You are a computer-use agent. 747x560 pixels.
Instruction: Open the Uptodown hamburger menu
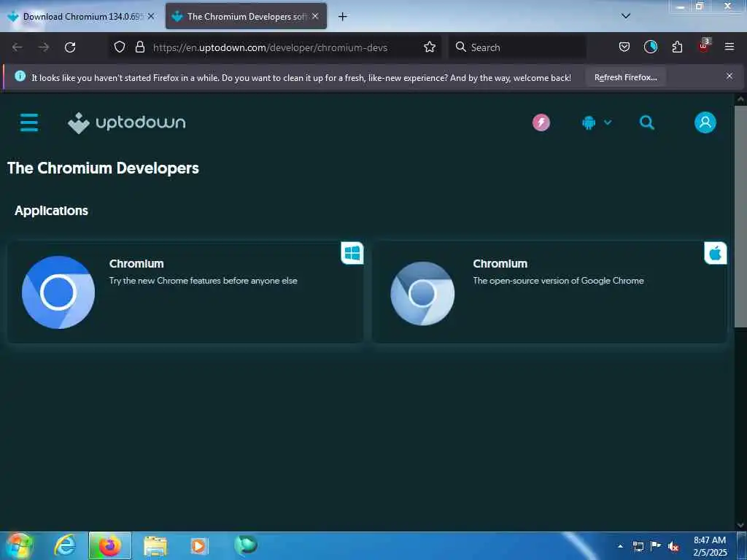pos(29,122)
